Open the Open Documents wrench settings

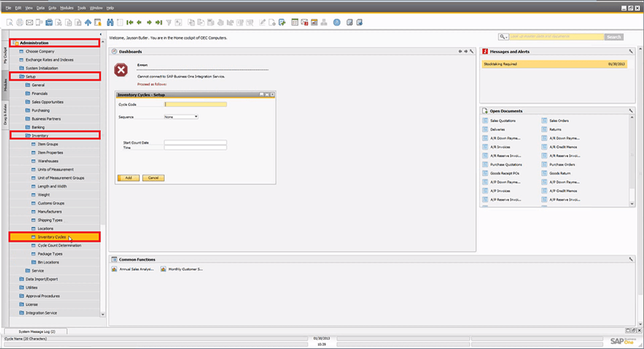[631, 111]
